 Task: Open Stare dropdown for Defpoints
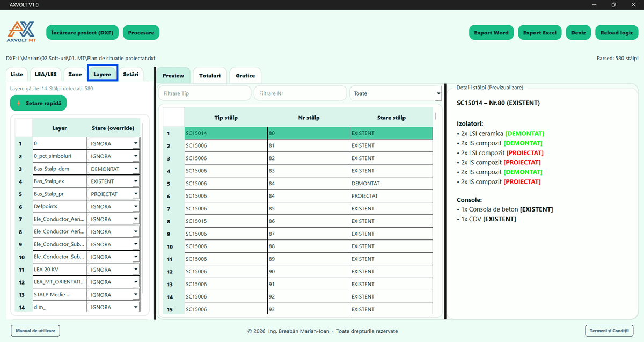[x=113, y=207]
